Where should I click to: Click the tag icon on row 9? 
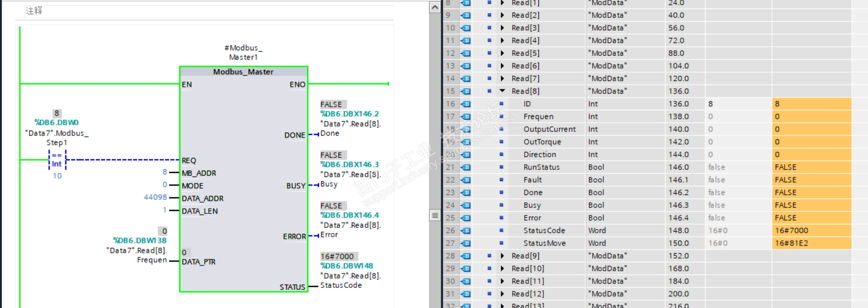tap(466, 15)
